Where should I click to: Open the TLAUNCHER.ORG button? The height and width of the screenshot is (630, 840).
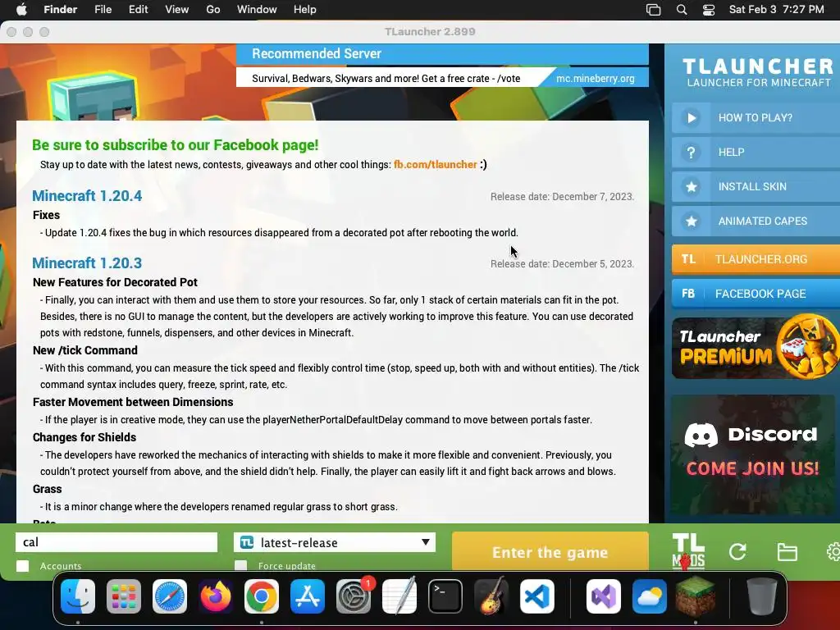click(756, 259)
